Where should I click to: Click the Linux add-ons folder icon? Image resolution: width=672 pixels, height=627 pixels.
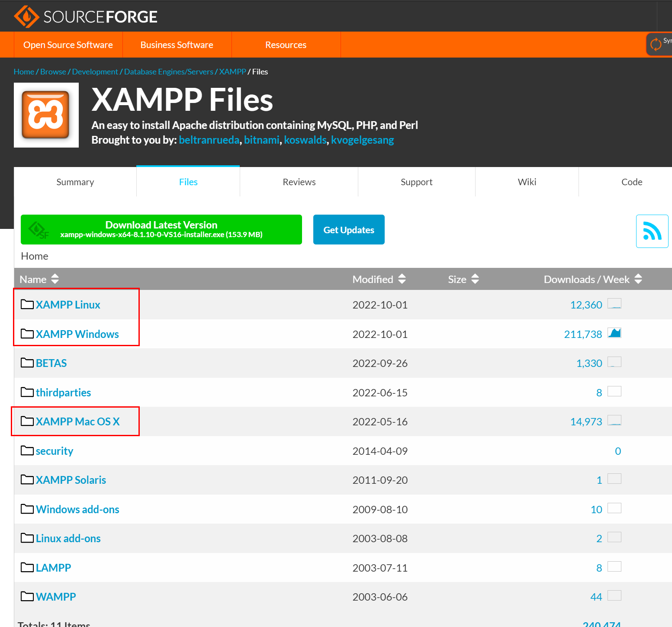pyautogui.click(x=27, y=538)
